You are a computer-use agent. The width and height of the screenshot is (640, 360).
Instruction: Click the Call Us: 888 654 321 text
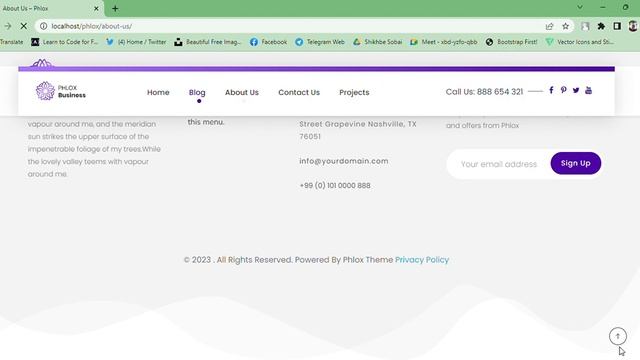(484, 92)
